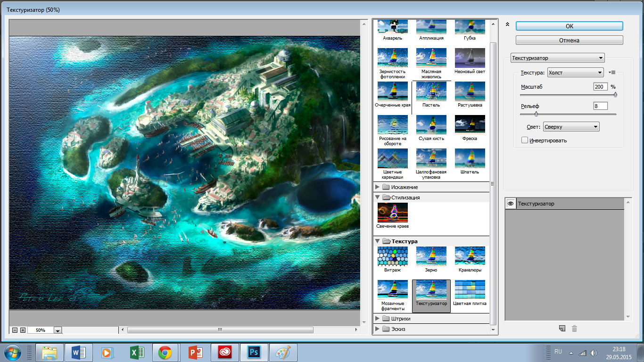Open the load texture flyout menu
The height and width of the screenshot is (362, 644).
point(612,73)
